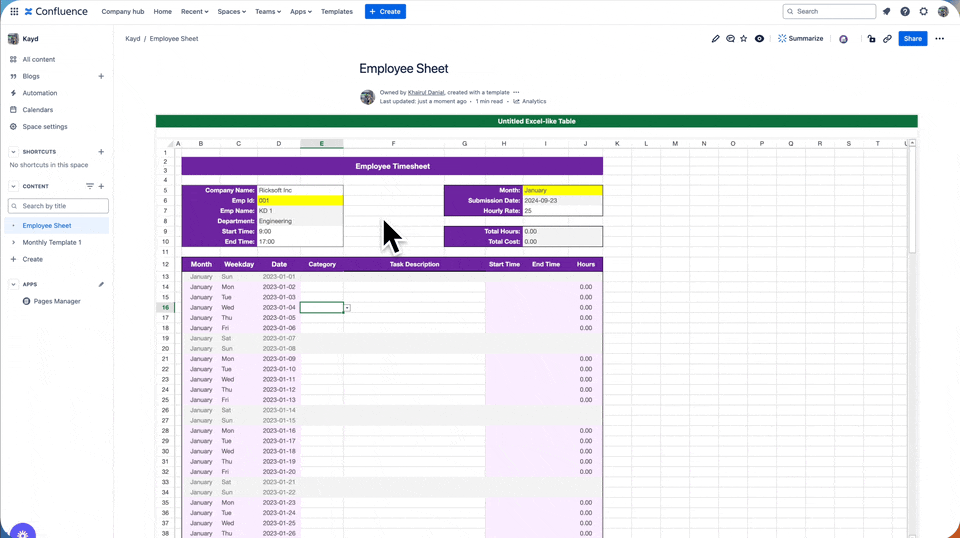Open the cell dropdown arrow in Category column

(x=347, y=308)
